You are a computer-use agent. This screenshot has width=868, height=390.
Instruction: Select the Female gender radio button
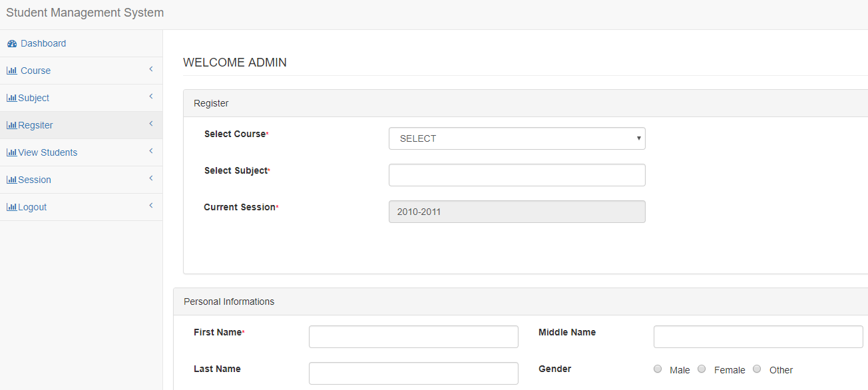pyautogui.click(x=702, y=369)
